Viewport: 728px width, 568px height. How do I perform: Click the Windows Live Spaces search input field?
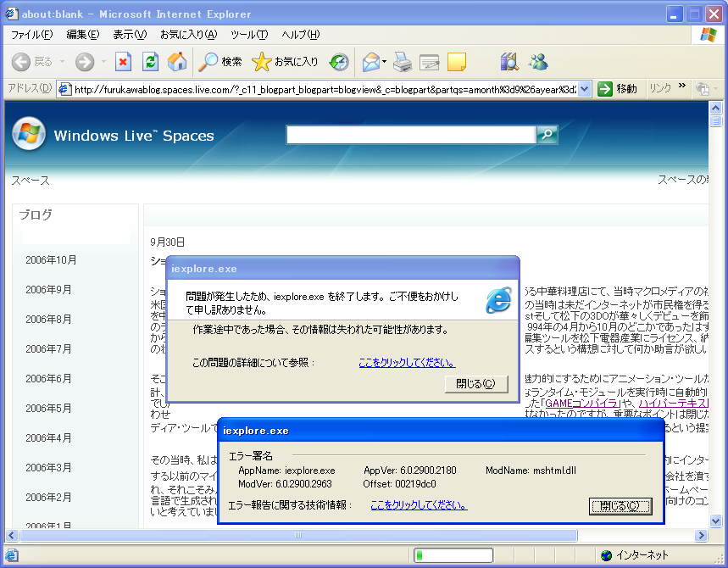point(411,135)
